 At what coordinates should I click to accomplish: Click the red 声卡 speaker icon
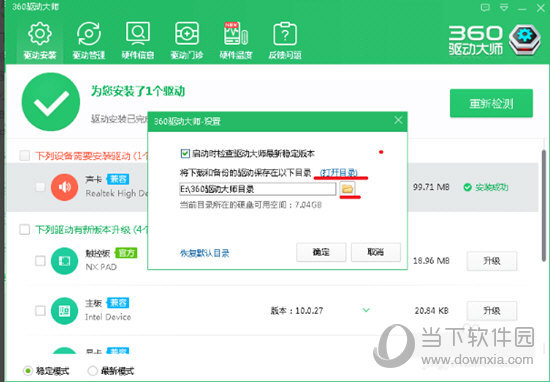(x=64, y=187)
